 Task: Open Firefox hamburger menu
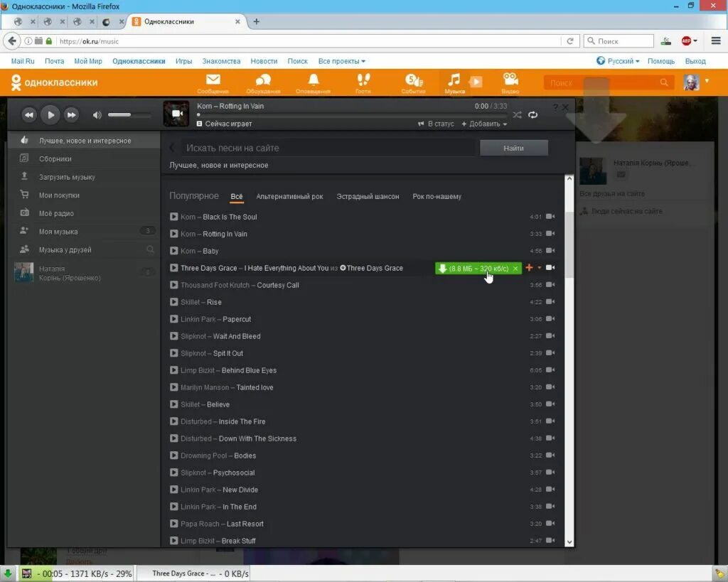pos(716,41)
